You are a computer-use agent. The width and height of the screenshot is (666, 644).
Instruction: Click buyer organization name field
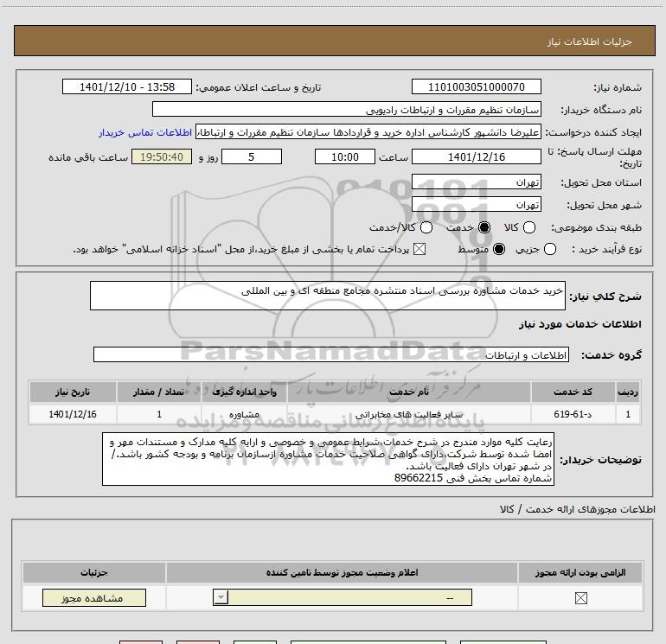tap(347, 110)
